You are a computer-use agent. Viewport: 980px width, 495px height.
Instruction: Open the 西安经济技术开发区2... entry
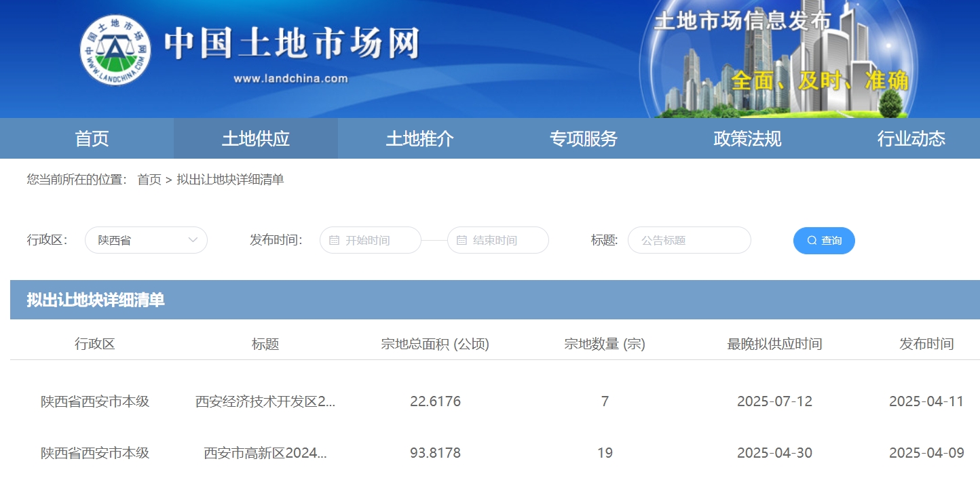point(265,401)
